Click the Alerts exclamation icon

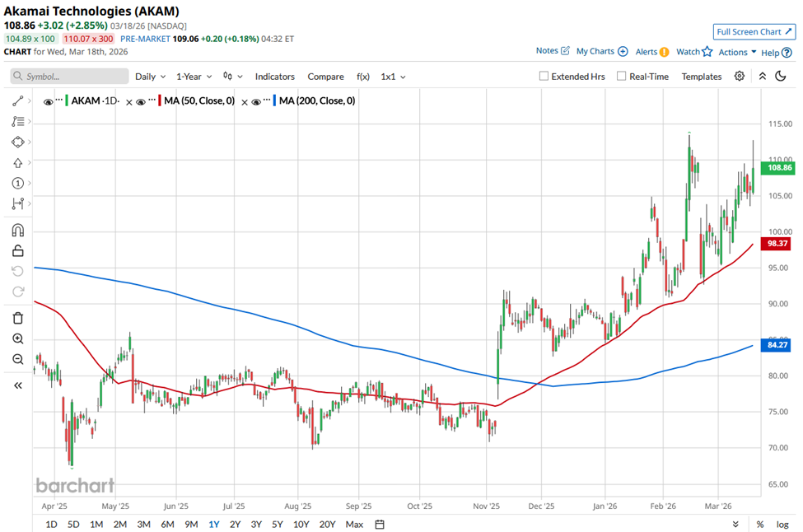tap(664, 52)
